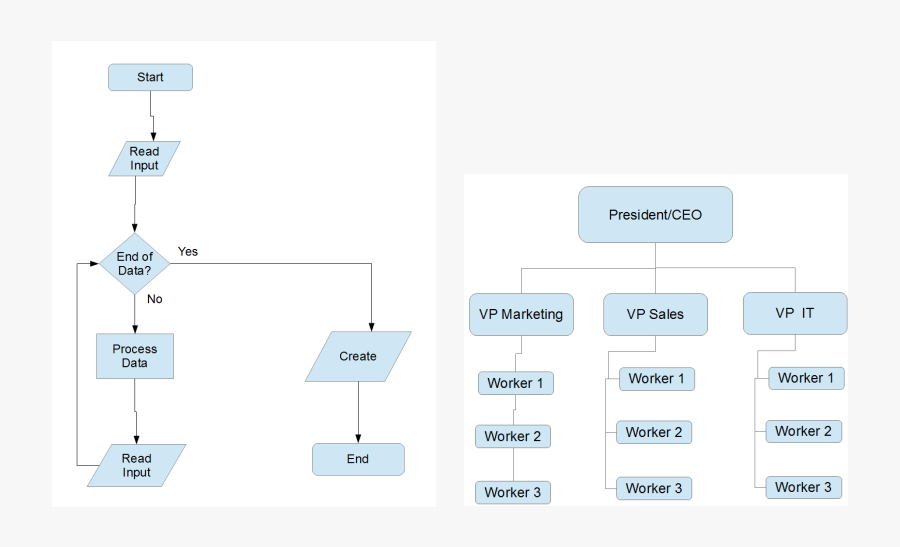The image size is (900, 547).
Task: Click the End flowchart box
Action: 358,459
